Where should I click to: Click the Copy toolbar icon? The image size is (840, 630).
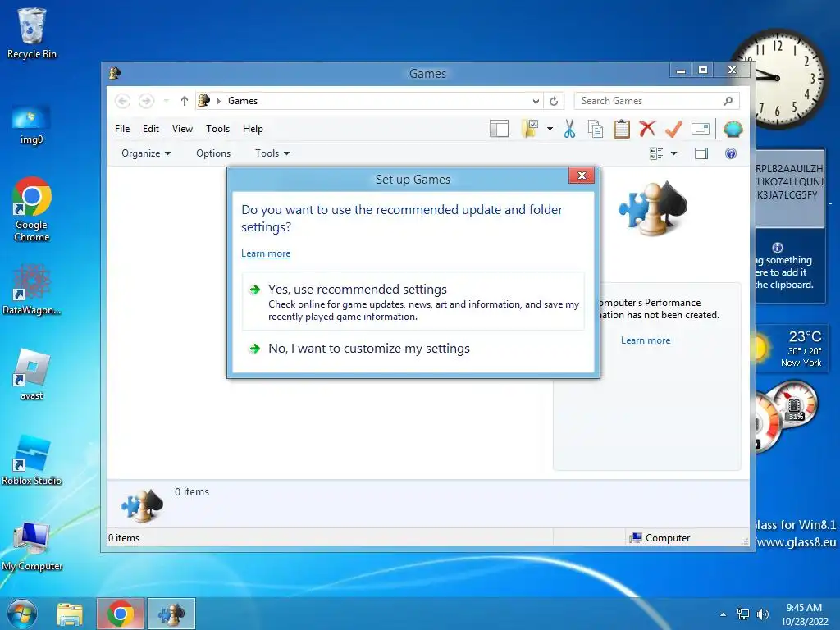pos(596,129)
